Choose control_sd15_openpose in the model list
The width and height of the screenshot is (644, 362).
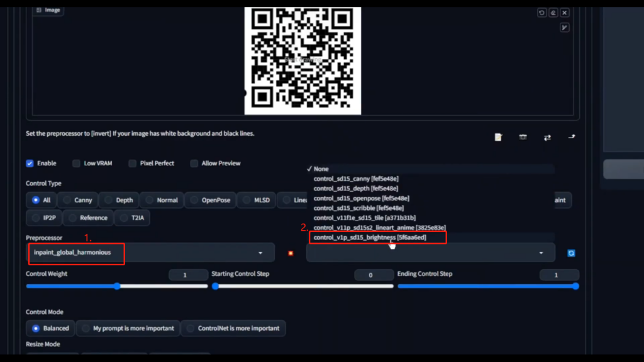[x=430, y=198]
